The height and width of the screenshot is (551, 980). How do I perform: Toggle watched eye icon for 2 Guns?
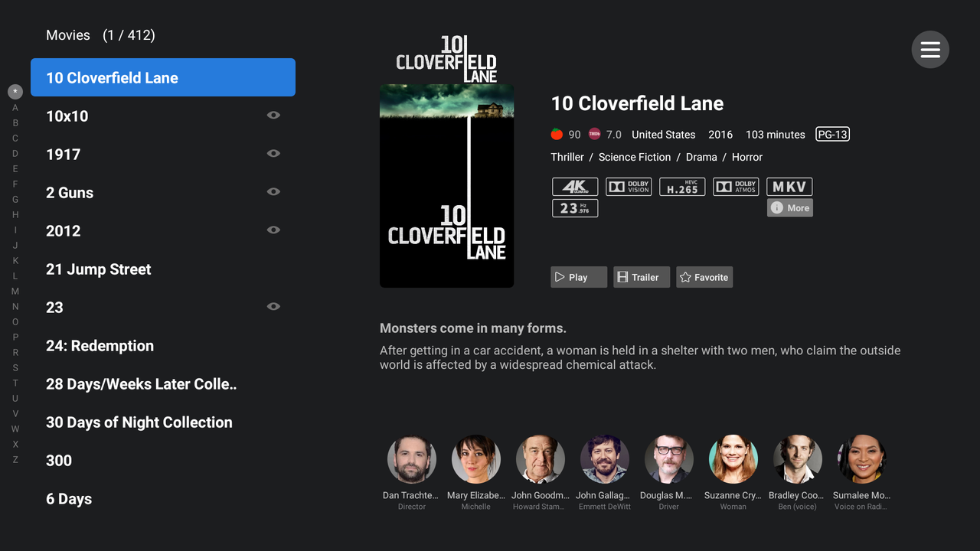coord(273,191)
